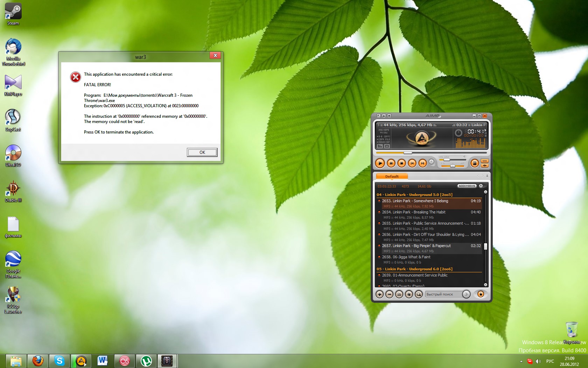
Task: Click the remove tracks minus icon
Action: tap(389, 294)
